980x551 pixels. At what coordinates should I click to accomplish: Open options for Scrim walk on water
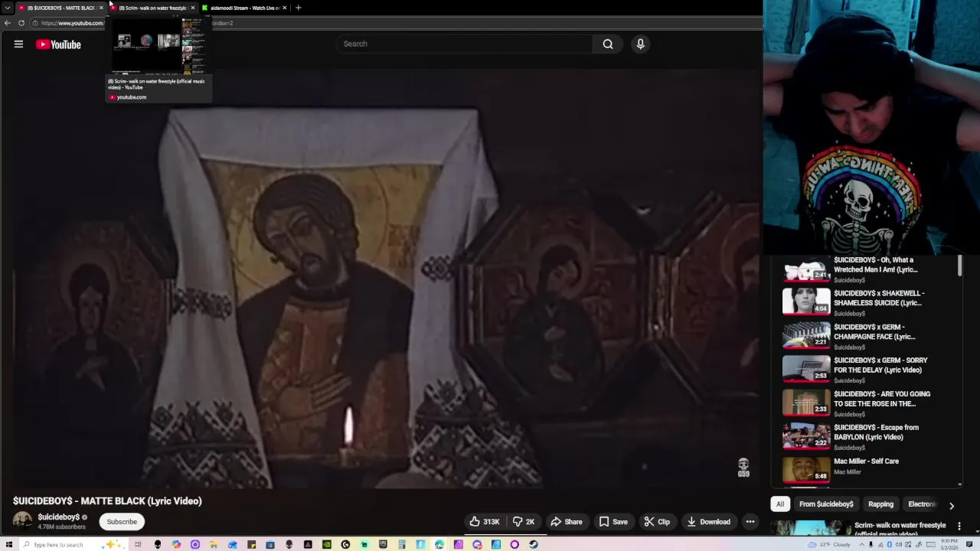(960, 526)
